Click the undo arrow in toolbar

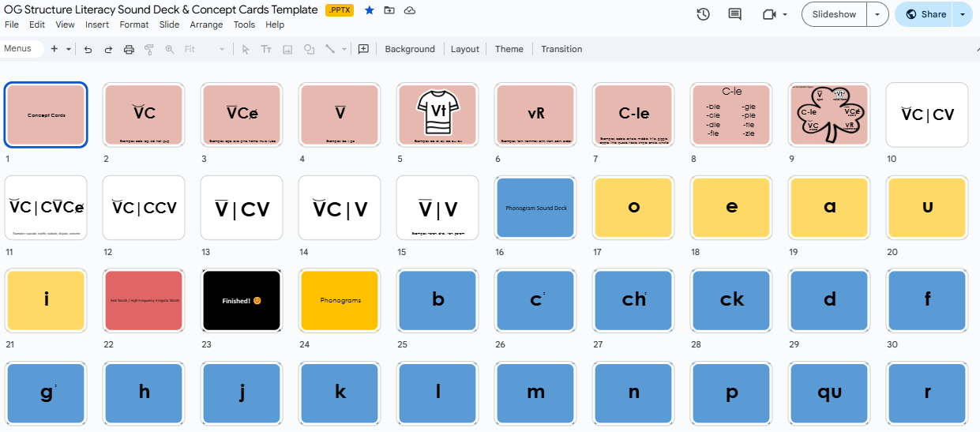click(88, 49)
